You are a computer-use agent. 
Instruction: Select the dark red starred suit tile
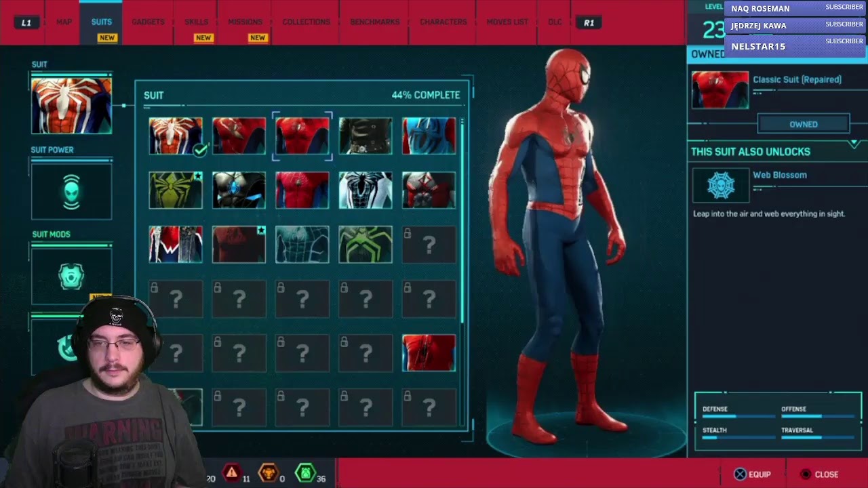(x=239, y=244)
